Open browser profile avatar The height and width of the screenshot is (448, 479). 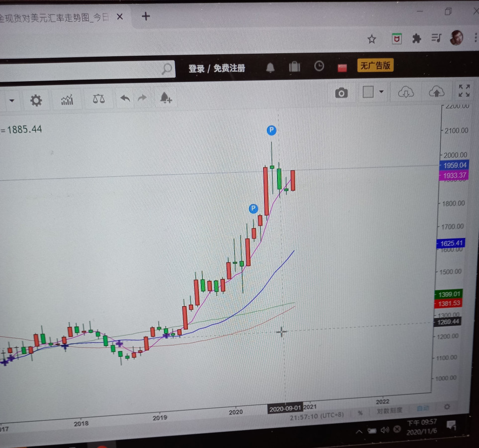[x=457, y=38]
